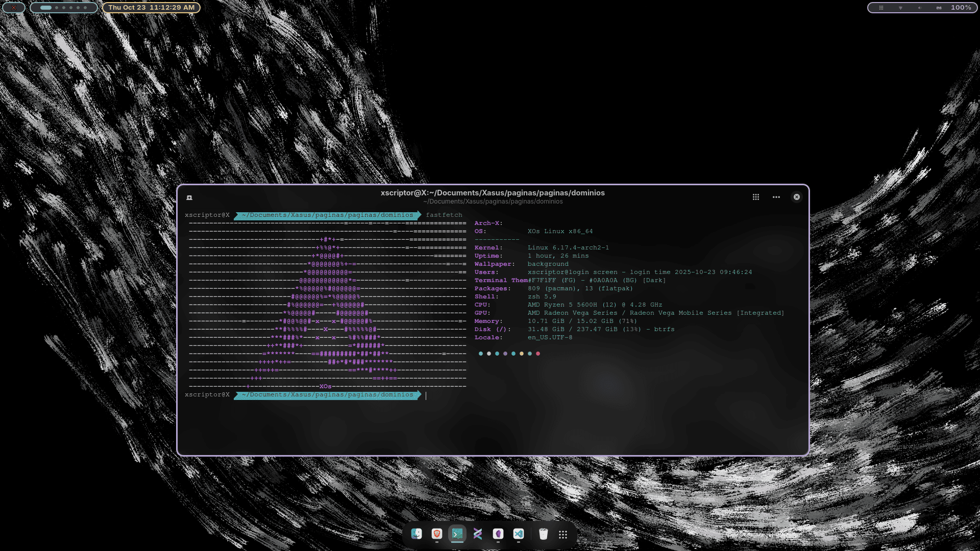Image resolution: width=980 pixels, height=551 pixels.
Task: Launch the purple-logo app in the dock
Action: [x=498, y=534]
